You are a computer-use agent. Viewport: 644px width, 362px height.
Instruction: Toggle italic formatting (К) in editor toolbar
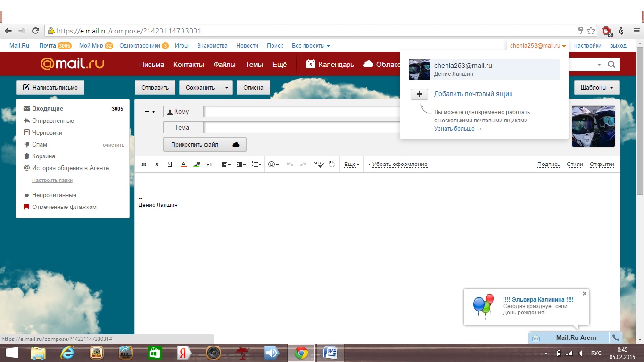[x=157, y=165]
